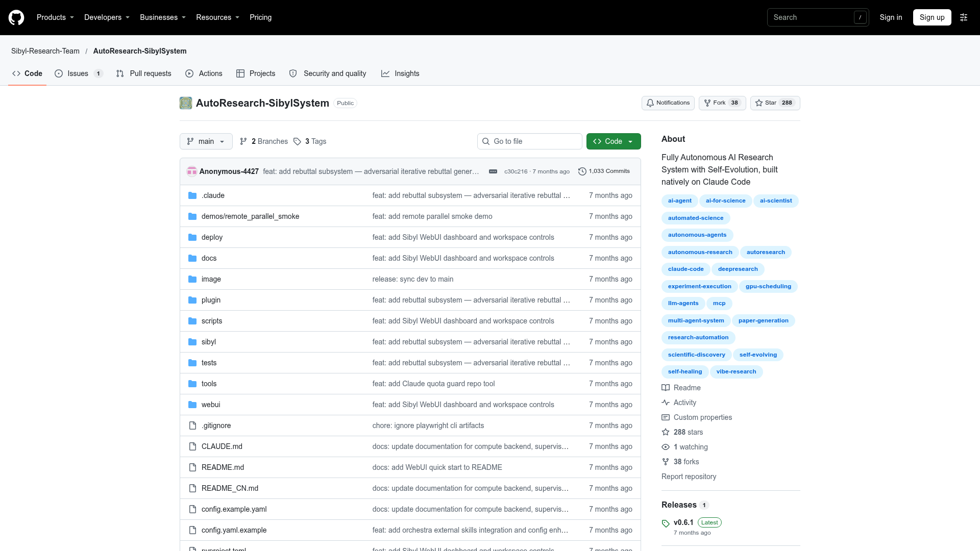The image size is (980, 551).
Task: Open the config.example.yaml file
Action: tap(234, 509)
